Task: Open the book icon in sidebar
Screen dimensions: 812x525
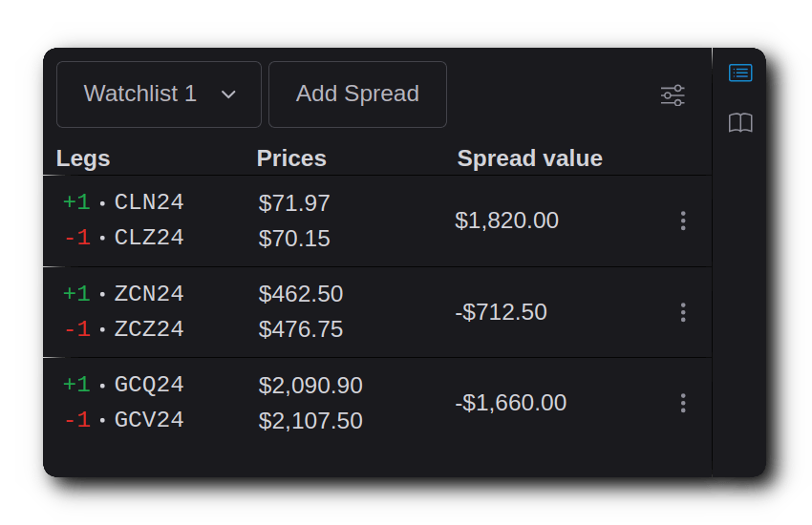Action: (740, 122)
